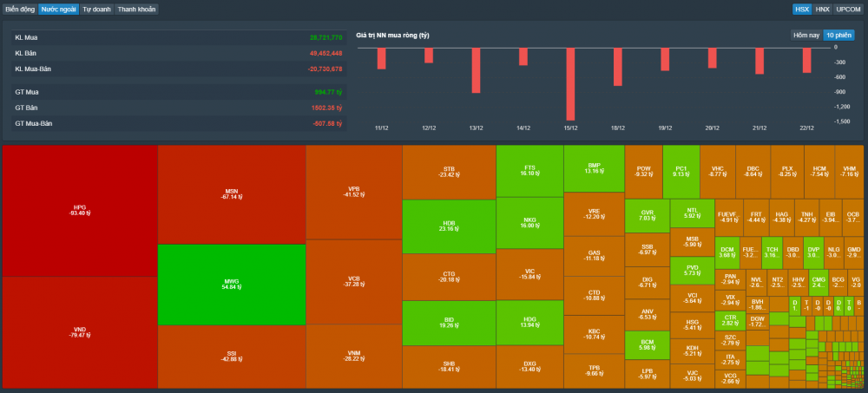The height and width of the screenshot is (393, 868).
Task: Select the VND treemap tile
Action: click(x=80, y=332)
